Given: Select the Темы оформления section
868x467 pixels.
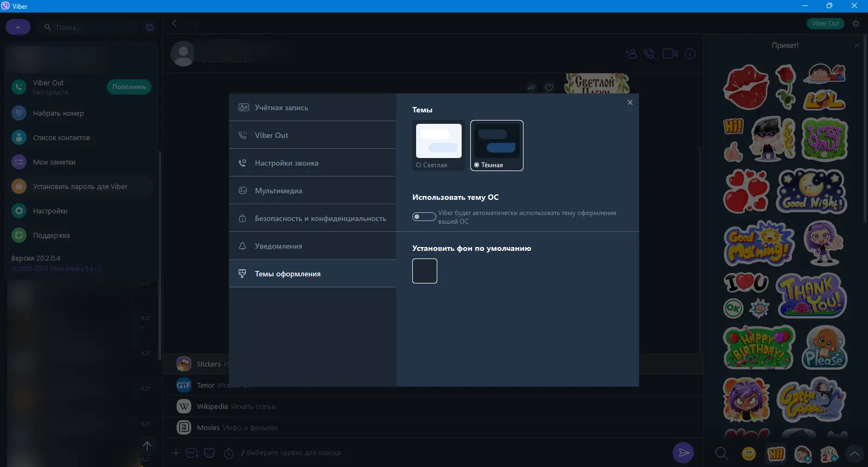Looking at the screenshot, I should 312,274.
